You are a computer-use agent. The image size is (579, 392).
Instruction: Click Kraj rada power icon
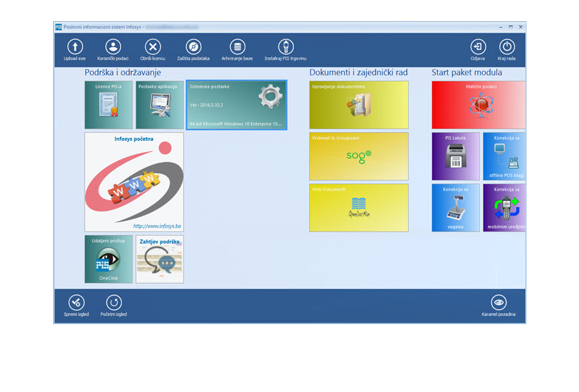coord(506,47)
